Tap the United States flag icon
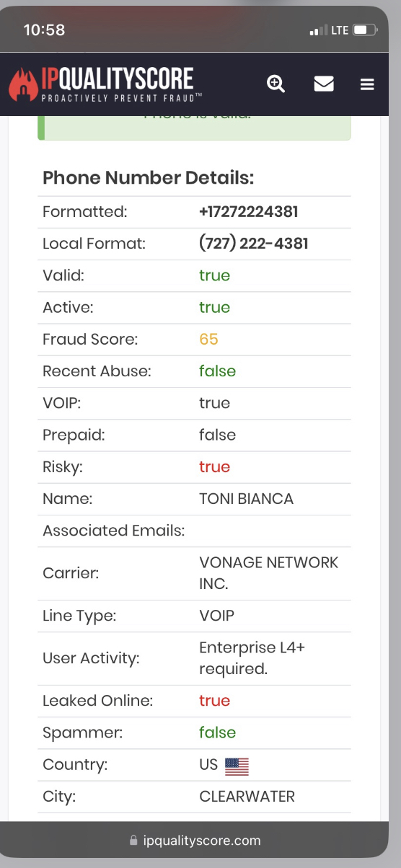The height and width of the screenshot is (868, 401). 237,766
